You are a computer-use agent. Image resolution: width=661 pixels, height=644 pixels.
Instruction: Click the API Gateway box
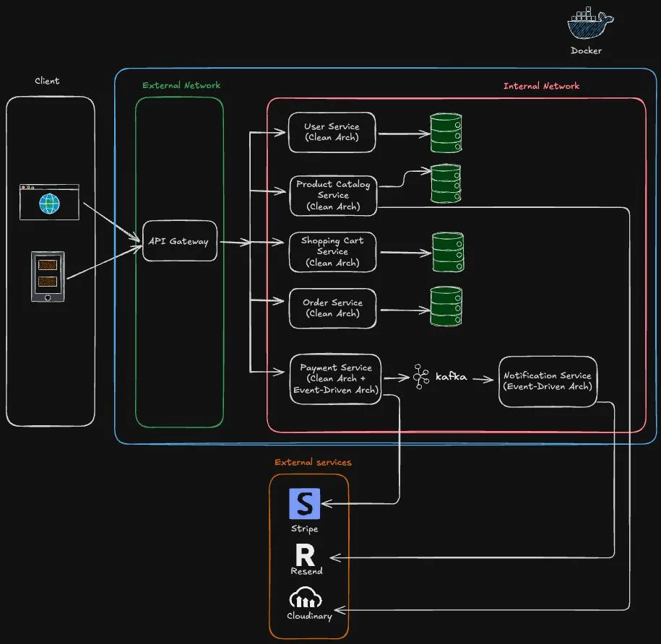point(179,241)
